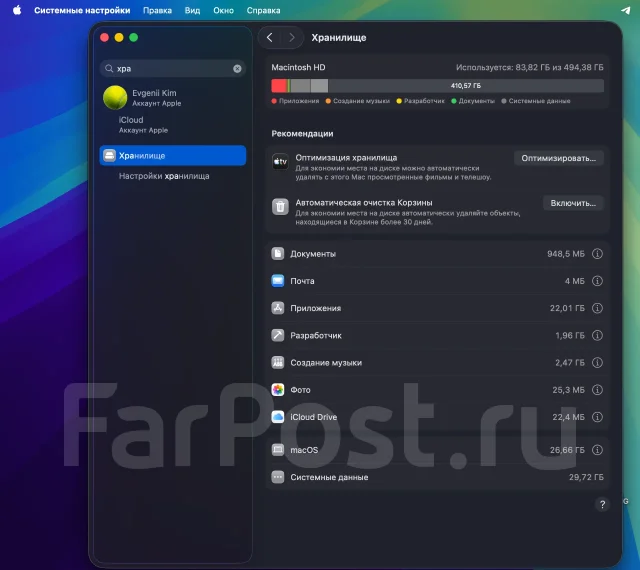Select the Документы row label
Image resolution: width=640 pixels, height=570 pixels.
coord(313,254)
